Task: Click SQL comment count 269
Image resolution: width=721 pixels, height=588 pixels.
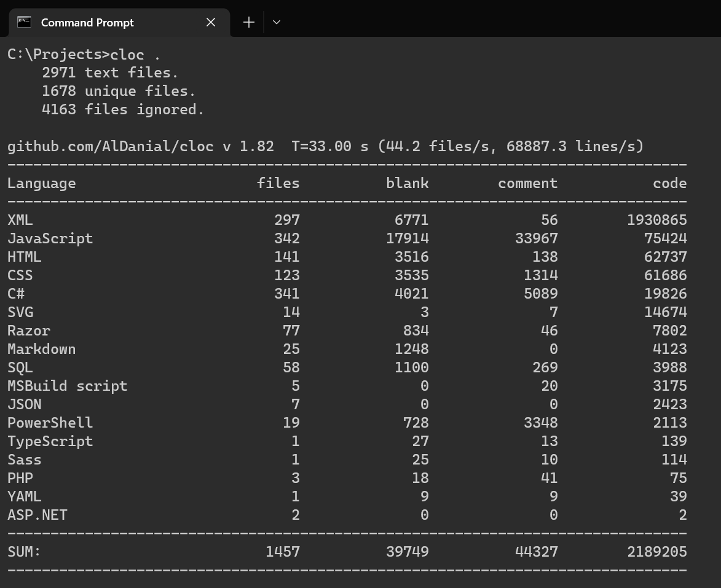Action: (x=545, y=367)
